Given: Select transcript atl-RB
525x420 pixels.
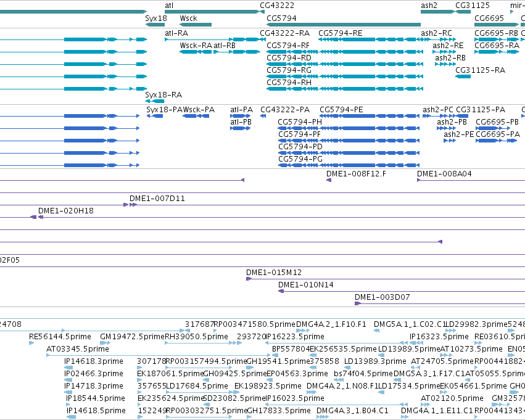Looking at the screenshot, I should (225, 46).
